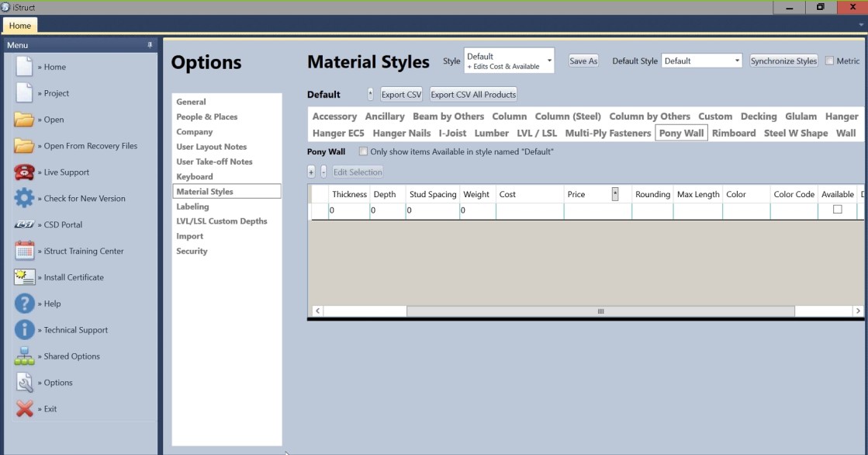The height and width of the screenshot is (455, 868).
Task: Expand the Default Style combo box
Action: [701, 61]
